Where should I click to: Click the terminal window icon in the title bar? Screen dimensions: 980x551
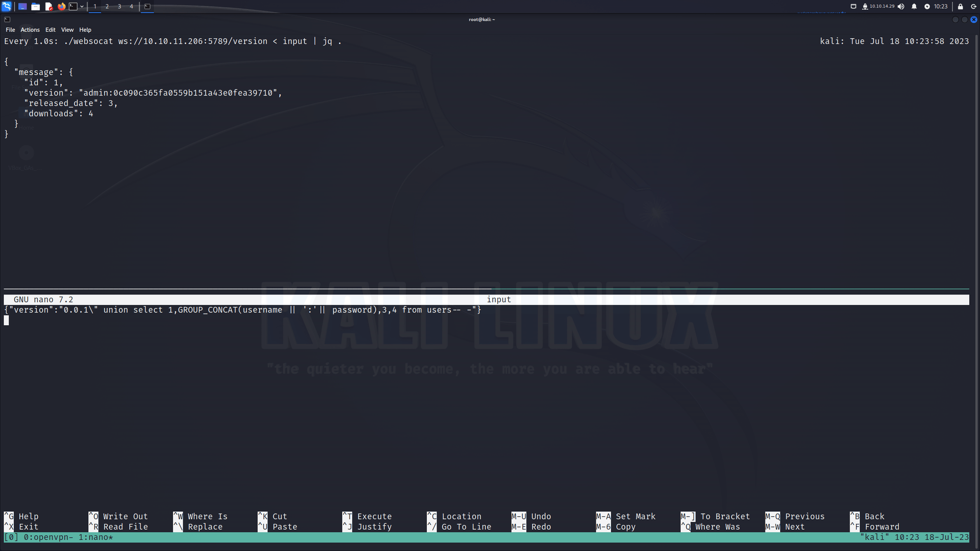7,20
